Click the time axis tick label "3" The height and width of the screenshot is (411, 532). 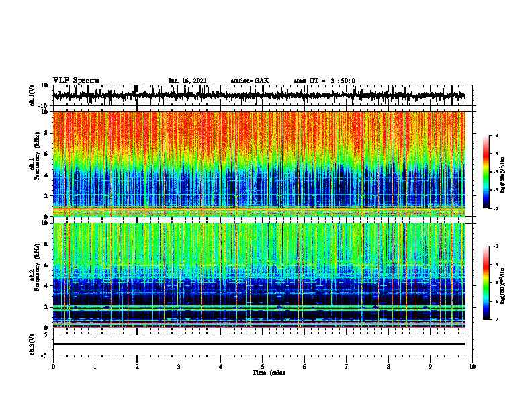click(x=179, y=367)
